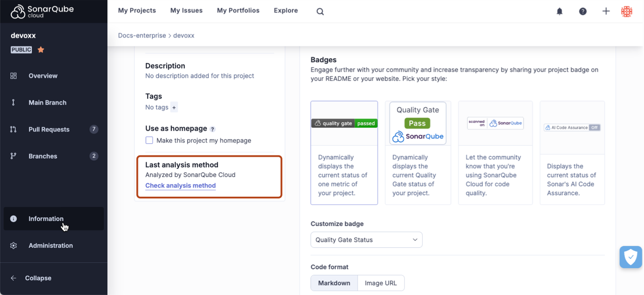Image resolution: width=644 pixels, height=295 pixels.
Task: Select Markdown code format
Action: coord(334,283)
